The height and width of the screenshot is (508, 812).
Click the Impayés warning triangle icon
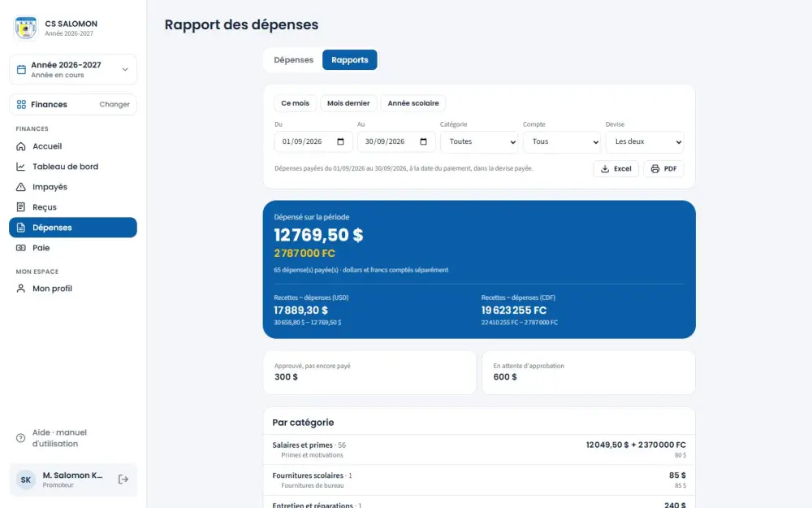[x=21, y=187]
